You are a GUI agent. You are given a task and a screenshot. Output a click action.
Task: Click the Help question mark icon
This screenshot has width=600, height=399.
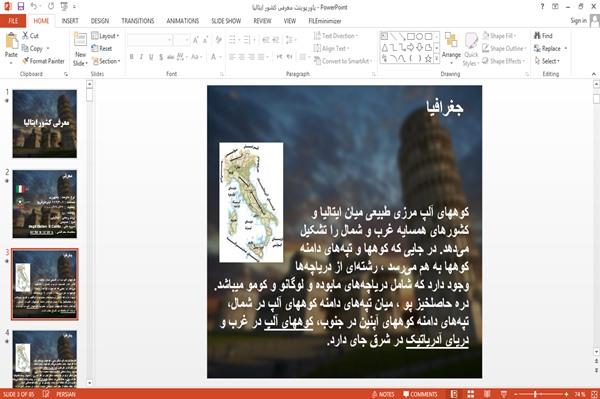coord(542,7)
